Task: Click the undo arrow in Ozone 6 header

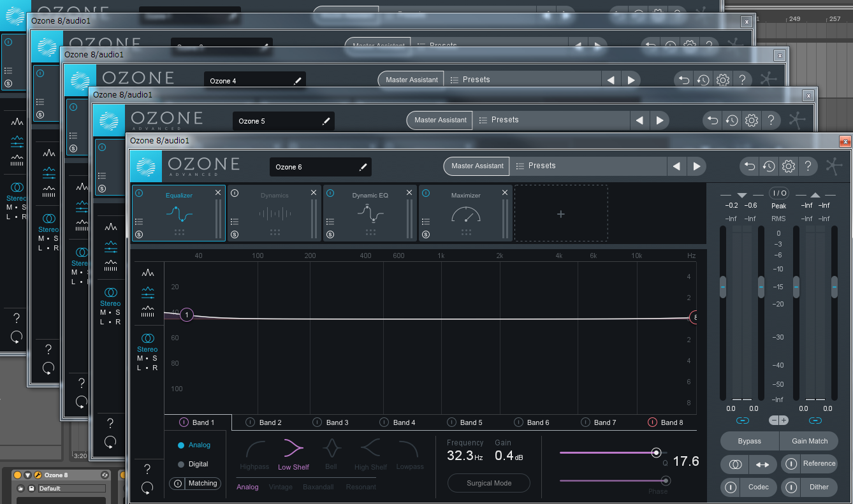Action: point(750,166)
